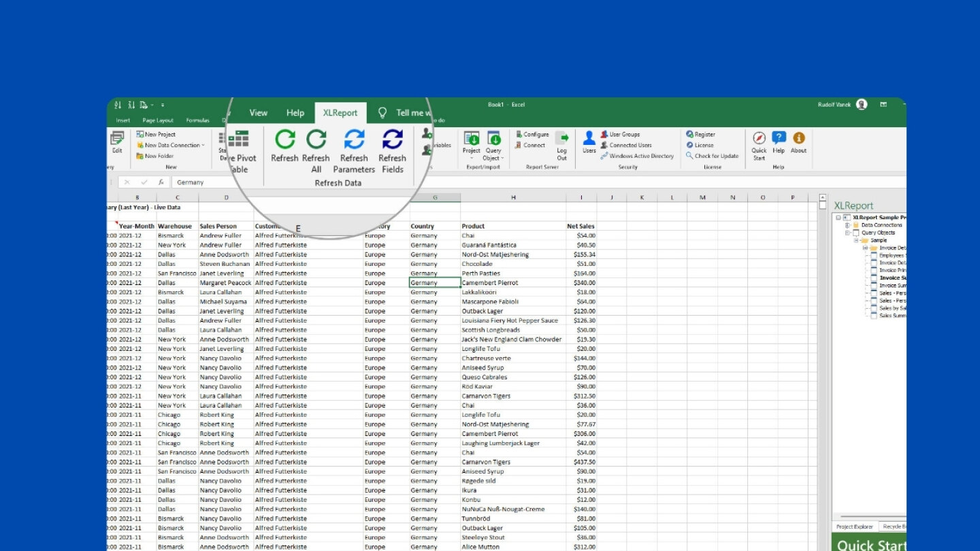This screenshot has width=980, height=551.
Task: Click New Folder in the New group
Action: pyautogui.click(x=155, y=156)
